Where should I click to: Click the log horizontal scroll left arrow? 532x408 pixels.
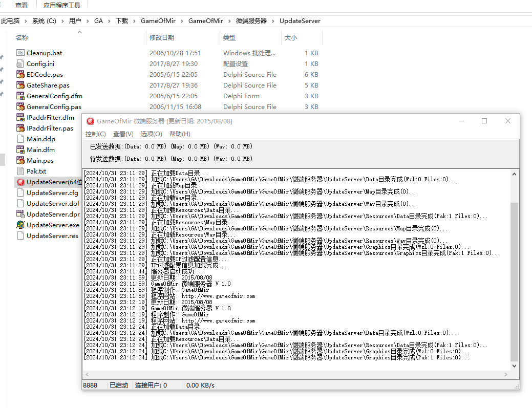87,374
